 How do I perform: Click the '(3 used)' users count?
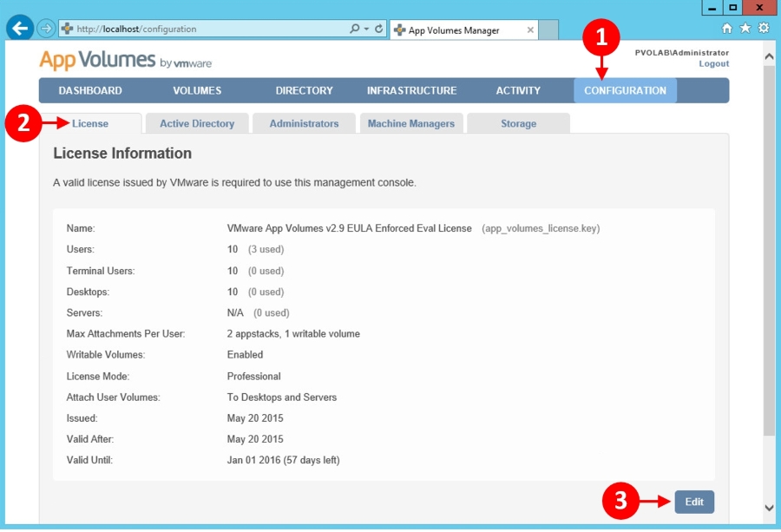(x=266, y=249)
